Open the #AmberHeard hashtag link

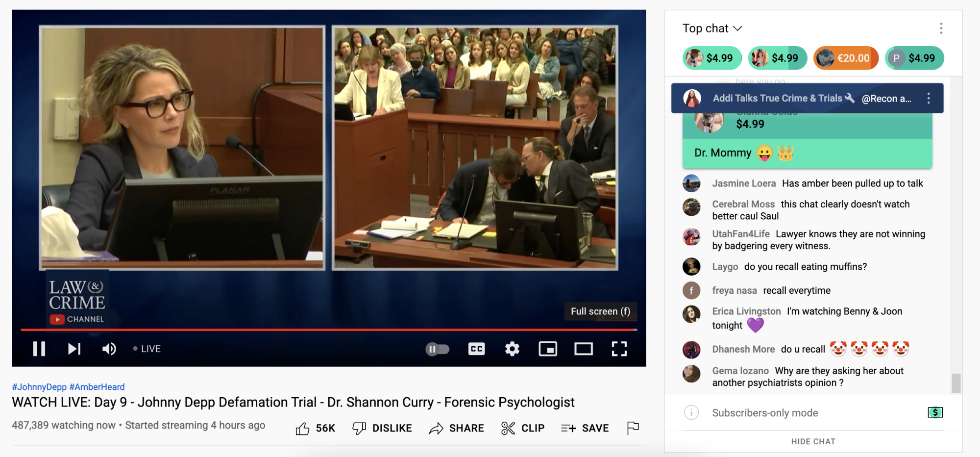coord(97,387)
